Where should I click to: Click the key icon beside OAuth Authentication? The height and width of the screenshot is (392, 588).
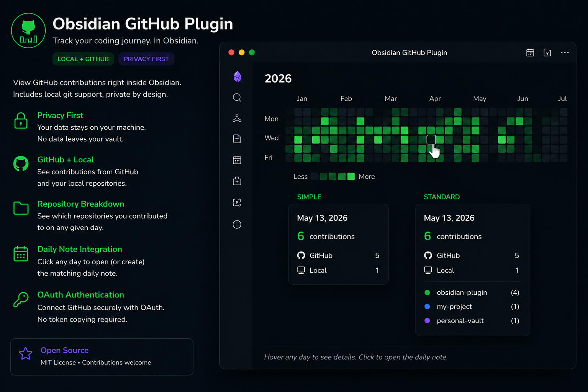pyautogui.click(x=21, y=299)
